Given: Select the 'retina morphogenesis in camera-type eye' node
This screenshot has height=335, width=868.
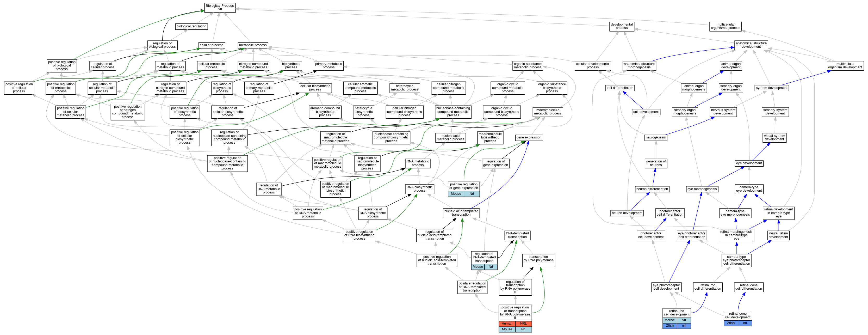Looking at the screenshot, I should pyautogui.click(x=736, y=235).
